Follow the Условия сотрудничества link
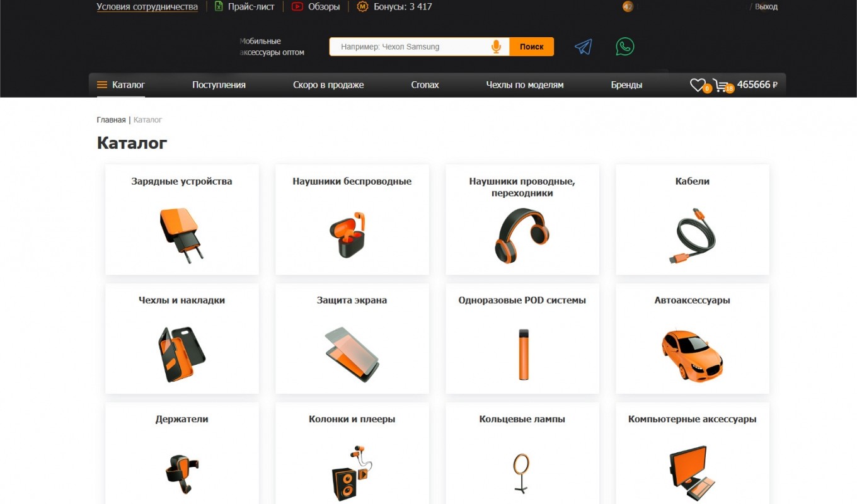 147,7
